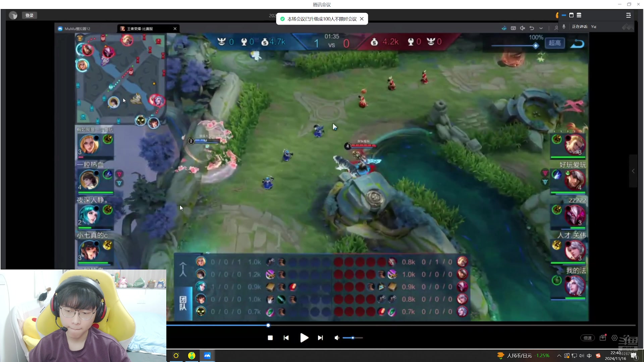Select player 小七真的c portrait in the left team
Image resolution: width=644 pixels, height=362 pixels.
click(89, 250)
